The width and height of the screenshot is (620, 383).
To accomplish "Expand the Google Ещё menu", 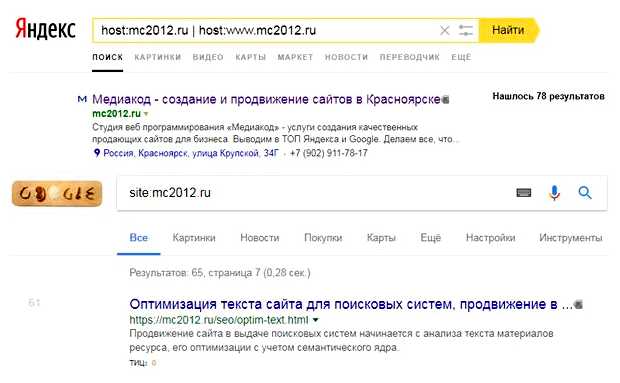I will click(x=430, y=238).
